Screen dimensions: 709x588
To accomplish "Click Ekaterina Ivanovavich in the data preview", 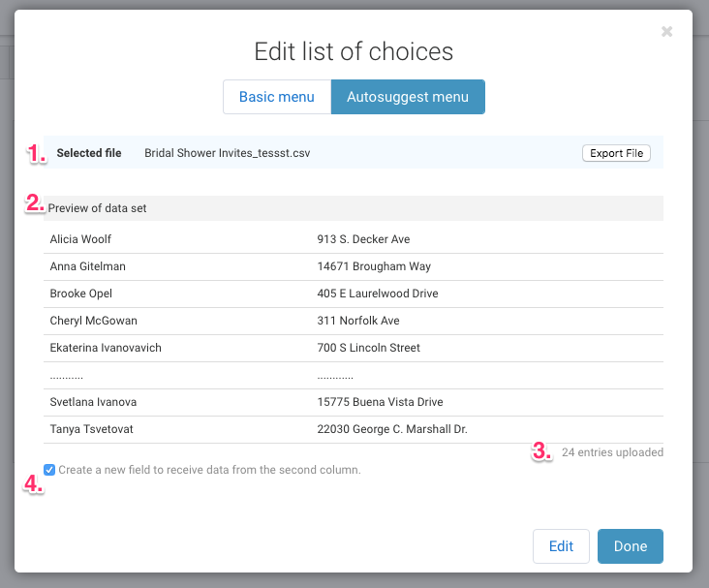I will tap(106, 348).
